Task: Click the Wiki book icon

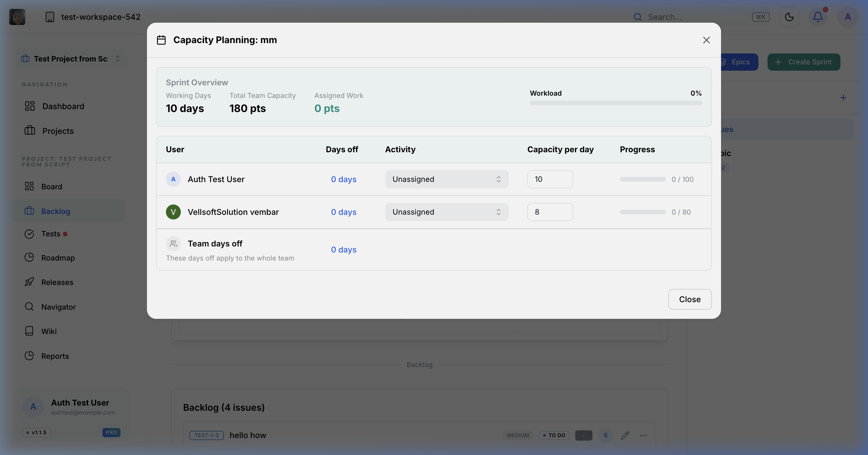Action: (x=29, y=331)
